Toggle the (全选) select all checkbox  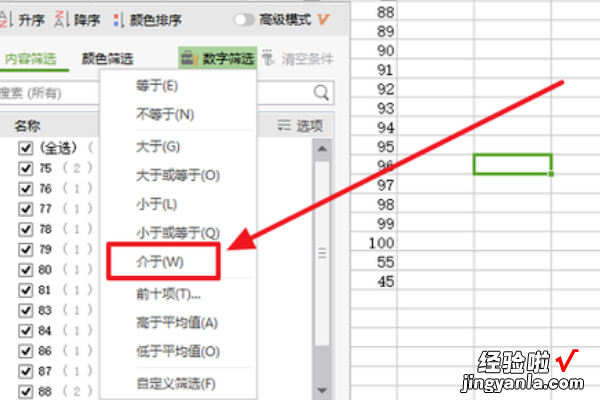[x=26, y=148]
